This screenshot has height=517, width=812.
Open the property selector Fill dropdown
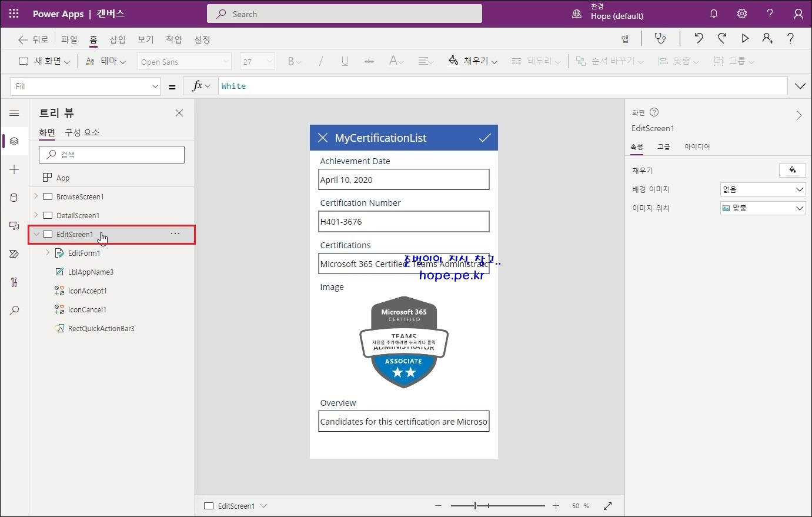click(x=86, y=86)
